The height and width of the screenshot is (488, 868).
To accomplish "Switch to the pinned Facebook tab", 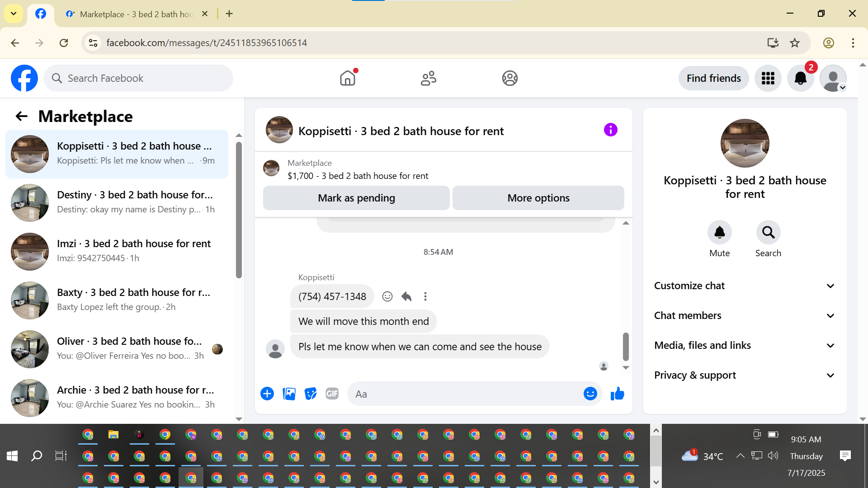I will pos(41,14).
